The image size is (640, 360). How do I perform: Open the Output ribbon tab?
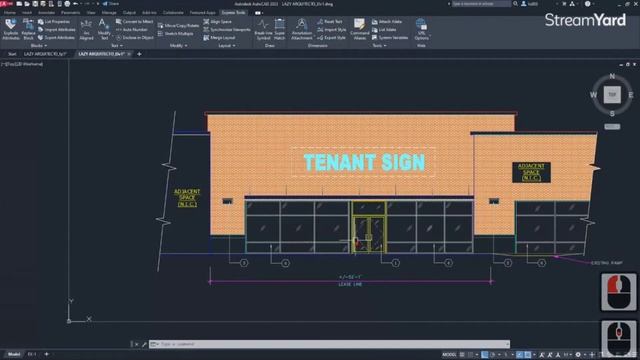pos(129,13)
